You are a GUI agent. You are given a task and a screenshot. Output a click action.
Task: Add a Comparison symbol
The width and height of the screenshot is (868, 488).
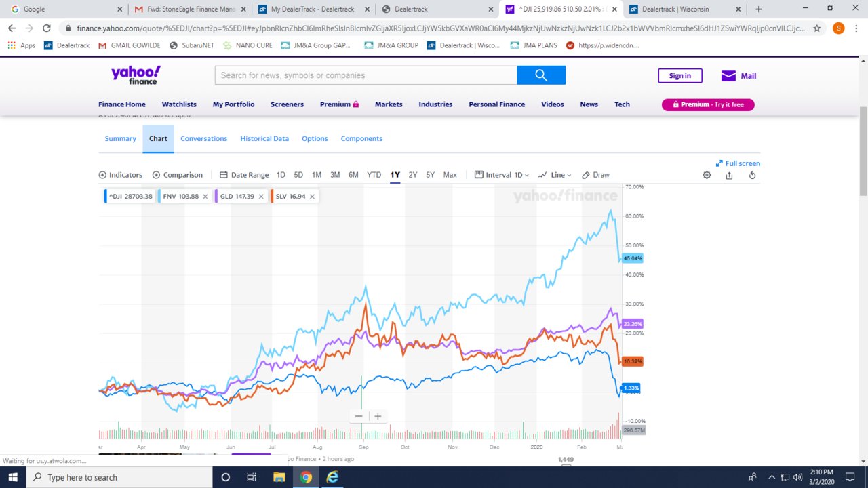[178, 175]
